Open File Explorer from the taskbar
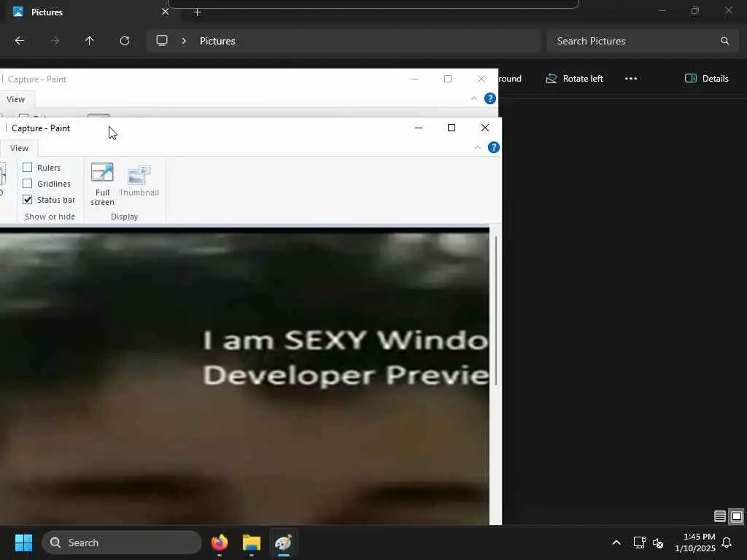This screenshot has height=560, width=747. click(251, 542)
